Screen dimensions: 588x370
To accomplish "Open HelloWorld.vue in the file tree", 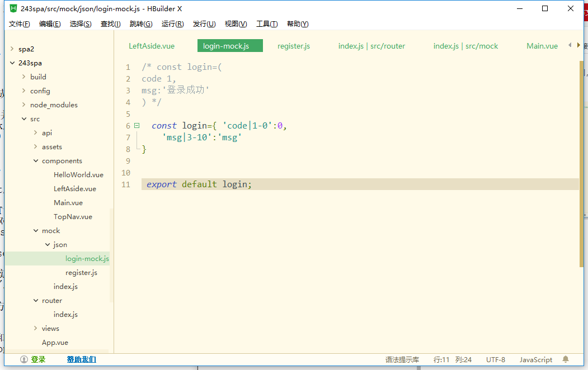I will 78,175.
